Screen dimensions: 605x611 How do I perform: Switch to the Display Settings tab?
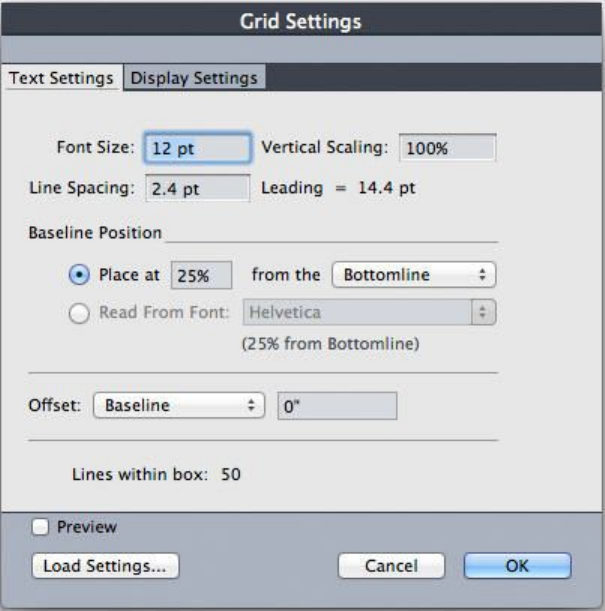click(194, 78)
